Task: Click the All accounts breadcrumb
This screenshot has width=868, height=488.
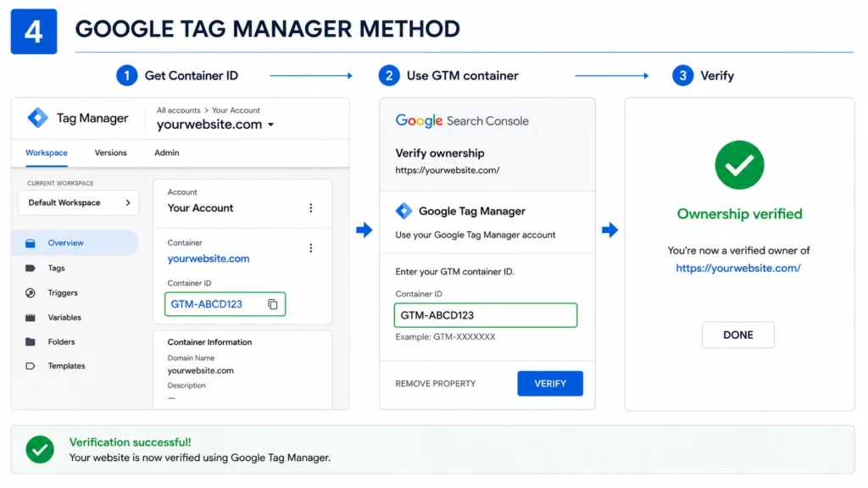Action: (178, 110)
